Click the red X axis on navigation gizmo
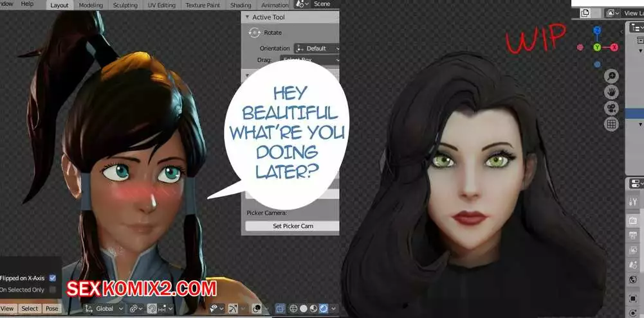Screen dimensions: 644x318 pyautogui.click(x=615, y=48)
